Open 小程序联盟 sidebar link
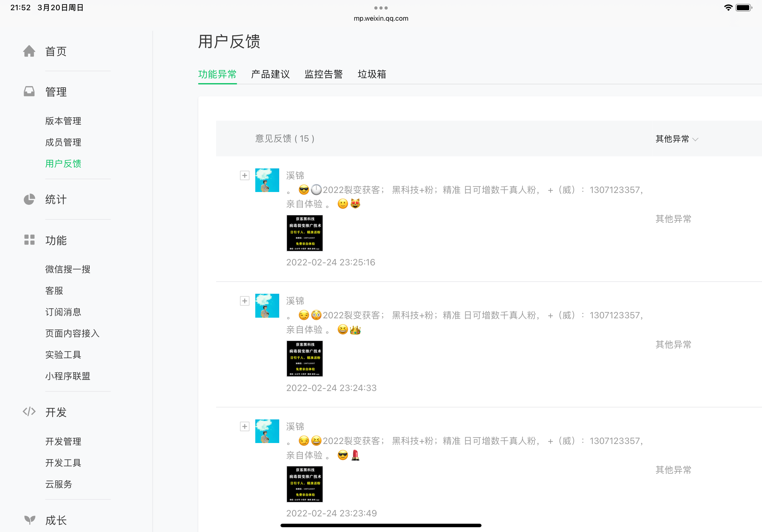Viewport: 762px width, 532px height. click(x=68, y=376)
